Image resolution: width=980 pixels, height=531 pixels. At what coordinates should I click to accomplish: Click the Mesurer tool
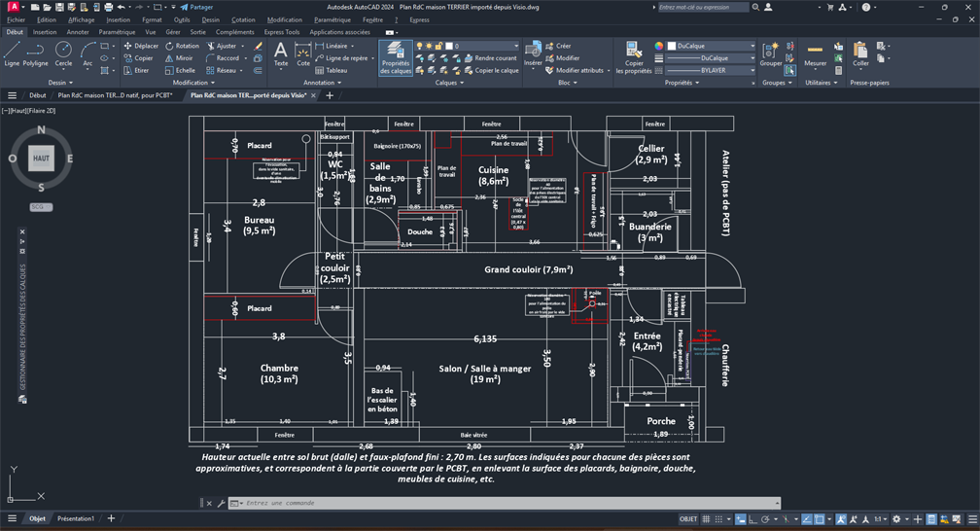point(815,53)
